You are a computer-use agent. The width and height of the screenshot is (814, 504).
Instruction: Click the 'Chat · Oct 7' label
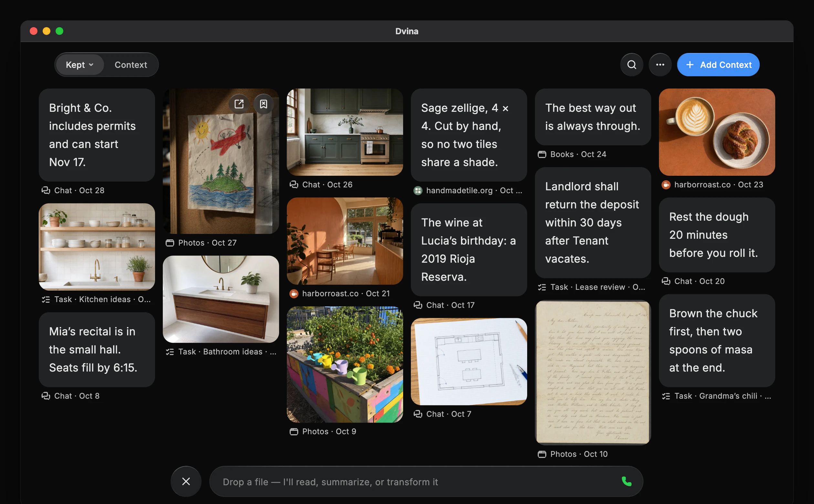(443, 414)
